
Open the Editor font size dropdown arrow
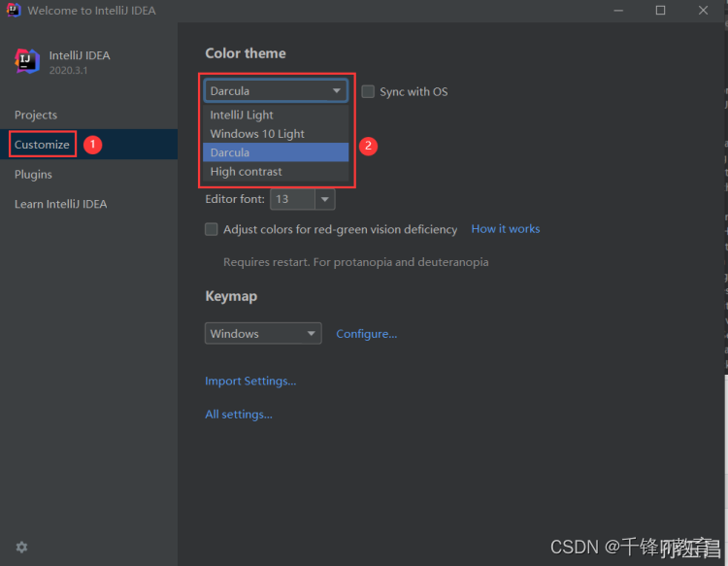[x=325, y=199]
